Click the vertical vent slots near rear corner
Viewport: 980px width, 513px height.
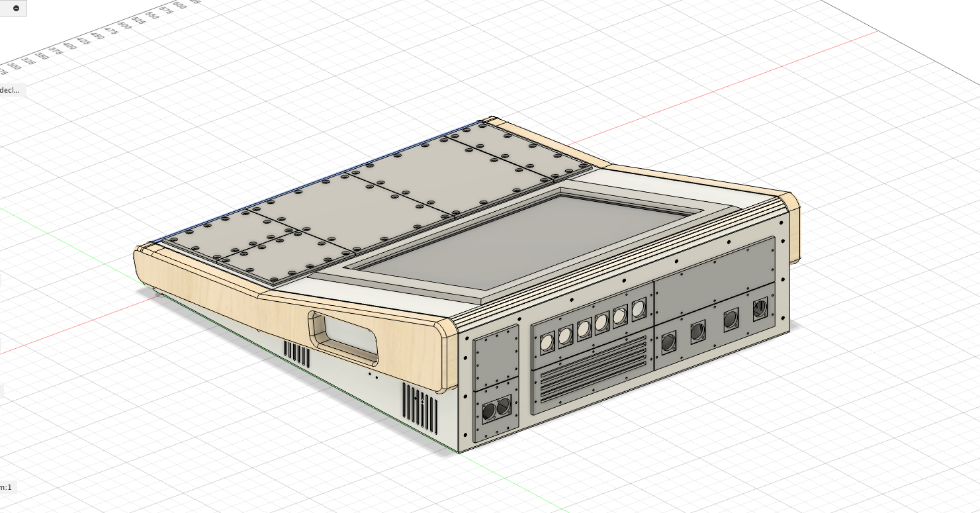point(420,408)
